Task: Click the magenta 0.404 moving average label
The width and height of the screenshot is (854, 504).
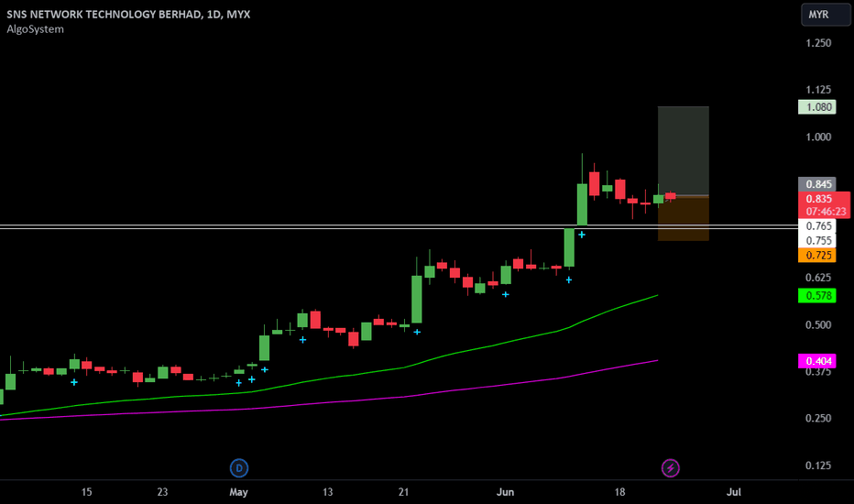Action: tap(817, 361)
